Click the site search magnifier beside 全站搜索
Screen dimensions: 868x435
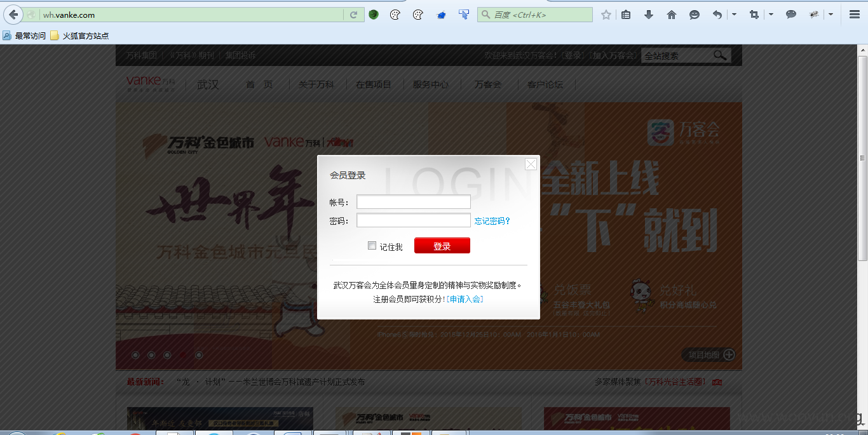pyautogui.click(x=720, y=55)
